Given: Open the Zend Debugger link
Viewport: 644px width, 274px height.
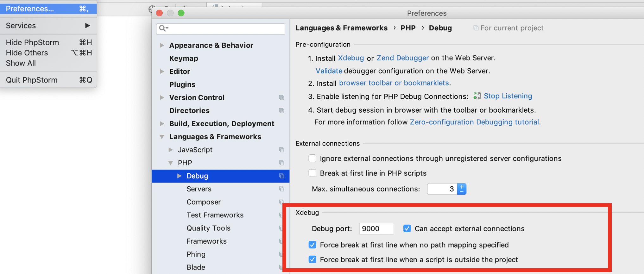Looking at the screenshot, I should click(x=402, y=58).
